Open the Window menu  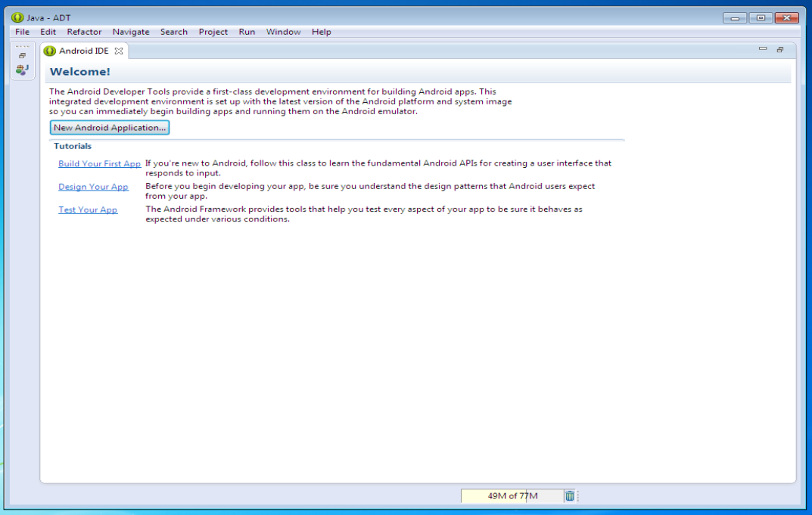[x=283, y=32]
